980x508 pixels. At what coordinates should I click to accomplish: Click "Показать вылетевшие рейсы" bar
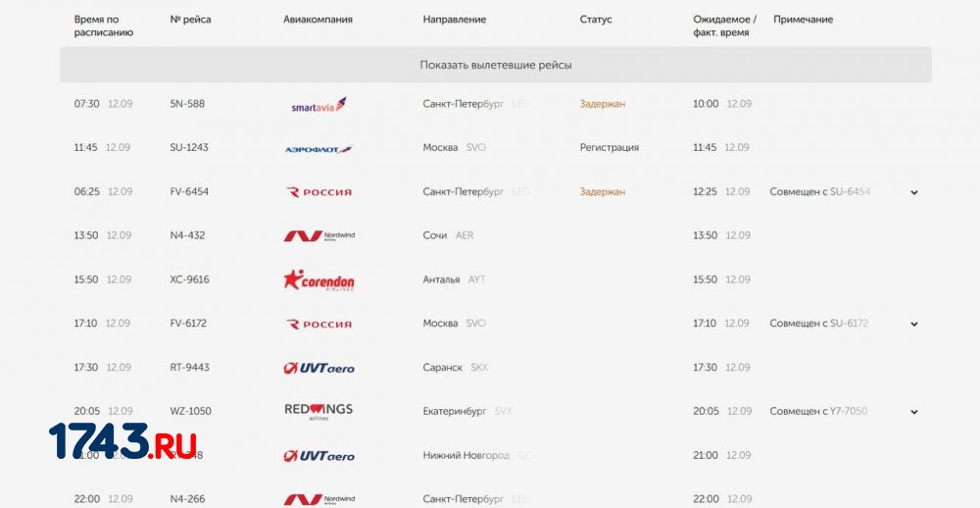(x=496, y=65)
